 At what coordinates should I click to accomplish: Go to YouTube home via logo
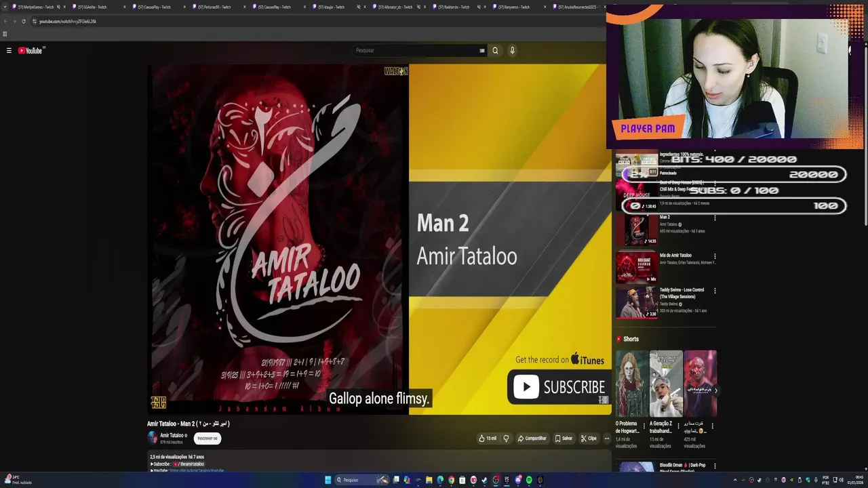(31, 50)
